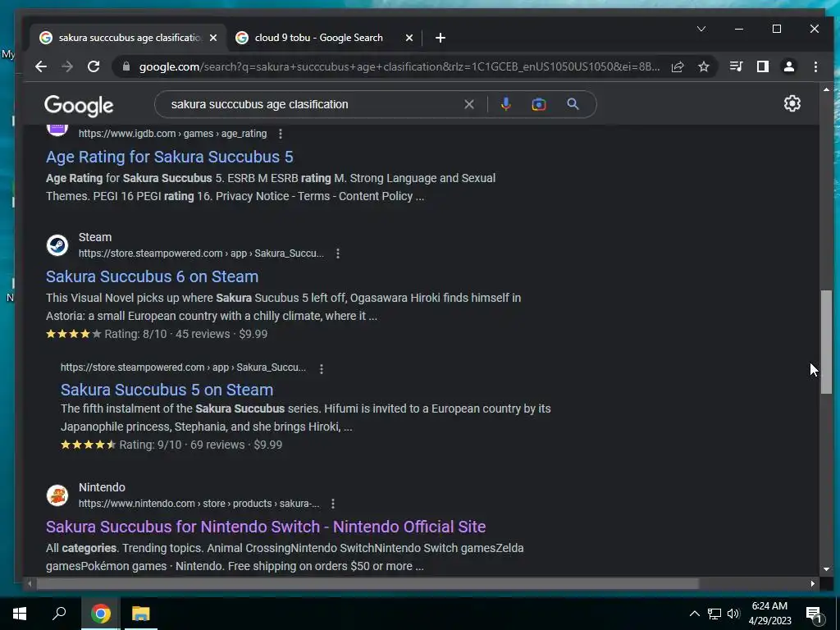Click the scroll left arrow of horizontal scrollbar
This screenshot has height=630, width=840.
click(30, 583)
